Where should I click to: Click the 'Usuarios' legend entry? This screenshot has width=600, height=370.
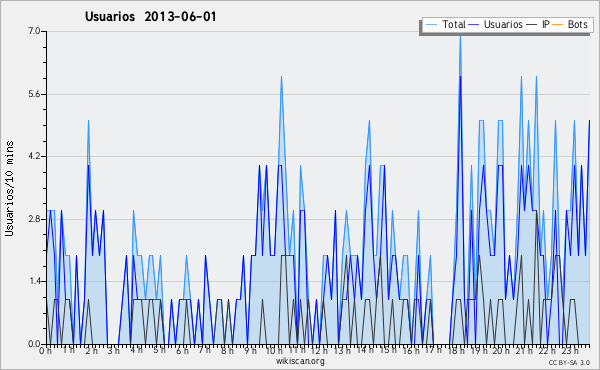496,24
